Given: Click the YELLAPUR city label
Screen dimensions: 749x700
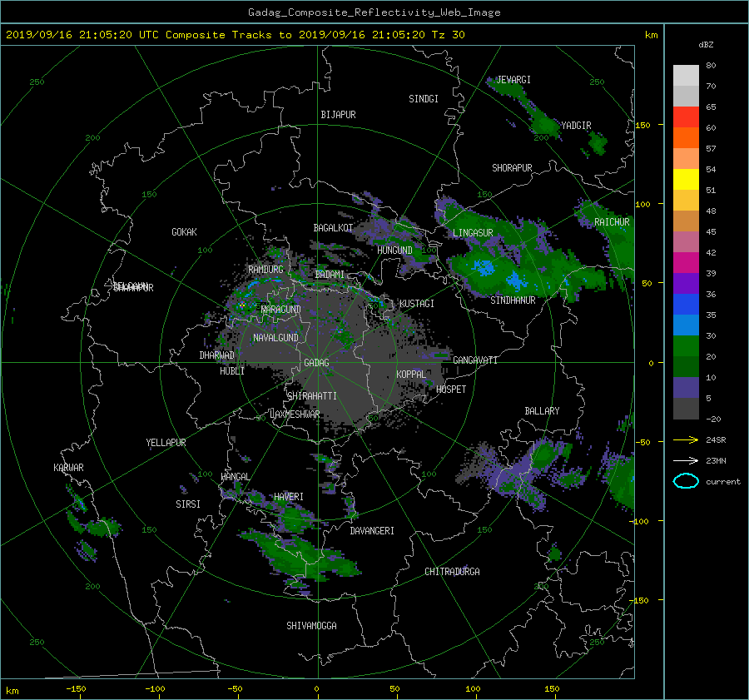Looking at the screenshot, I should point(166,443).
